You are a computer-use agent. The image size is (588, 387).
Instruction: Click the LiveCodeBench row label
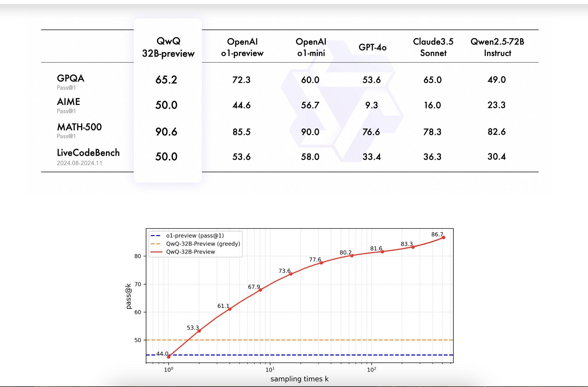88,153
